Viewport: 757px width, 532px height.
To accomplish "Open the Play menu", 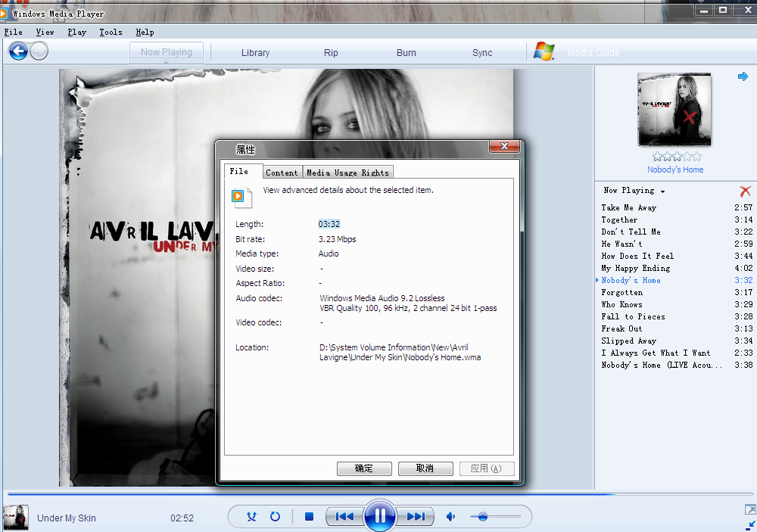I will coord(76,32).
